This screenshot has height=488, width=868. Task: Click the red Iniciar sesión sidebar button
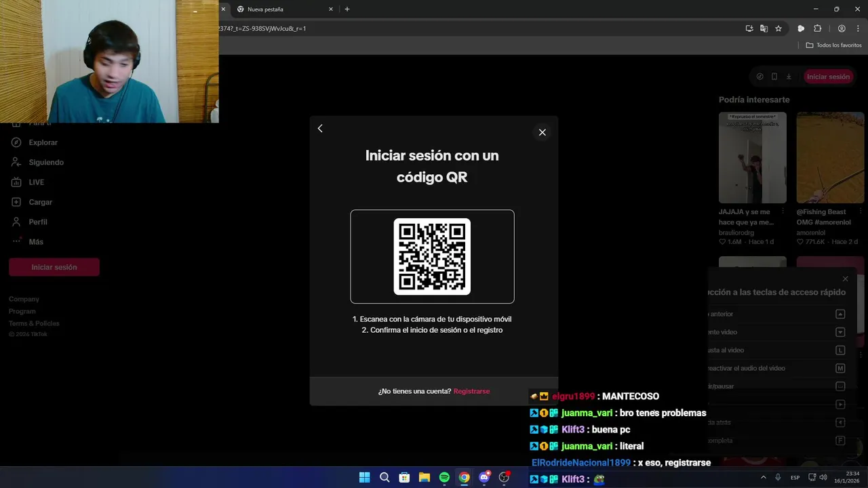point(54,267)
